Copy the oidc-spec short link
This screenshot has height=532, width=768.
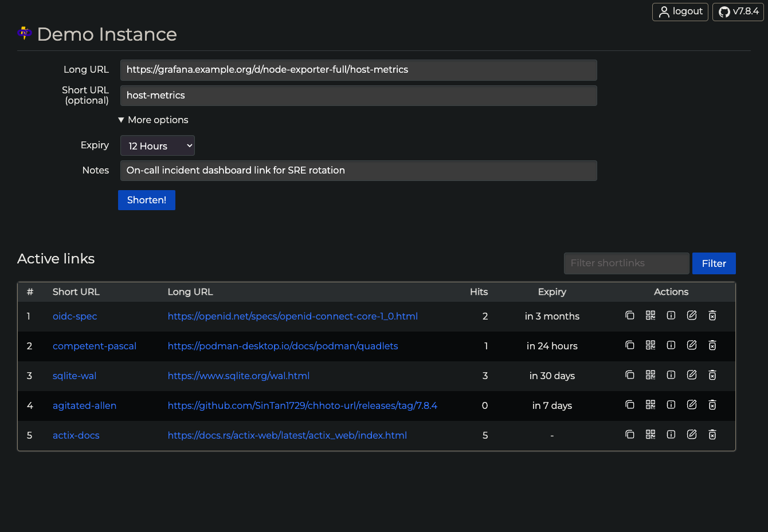pyautogui.click(x=630, y=316)
